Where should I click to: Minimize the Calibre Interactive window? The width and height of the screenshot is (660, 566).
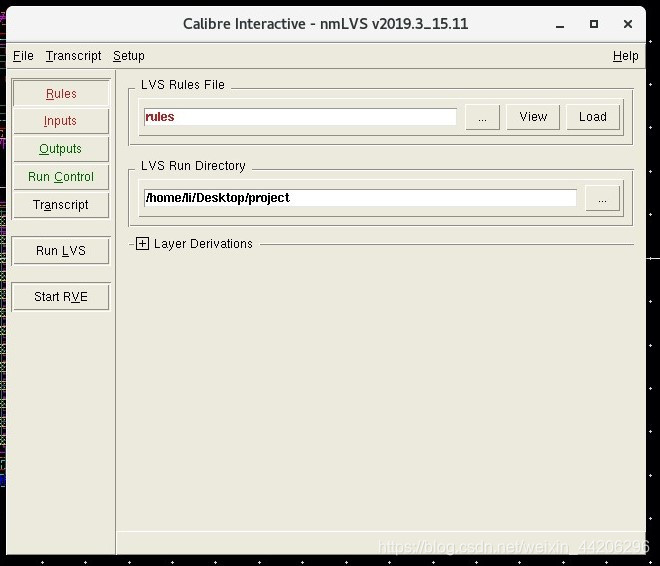pos(560,24)
